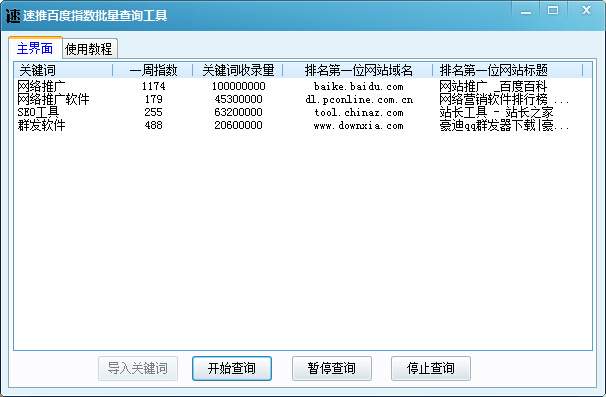Open the 使用教程 tab

[89, 49]
